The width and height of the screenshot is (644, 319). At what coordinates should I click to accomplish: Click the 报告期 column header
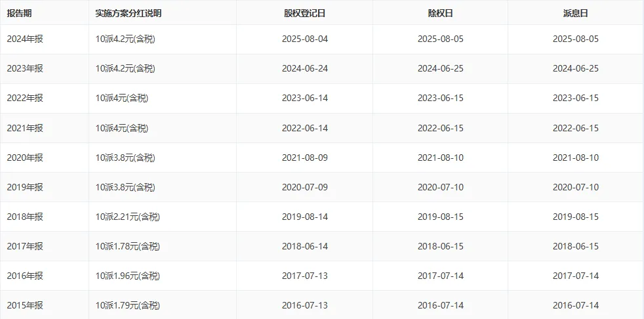click(x=20, y=13)
